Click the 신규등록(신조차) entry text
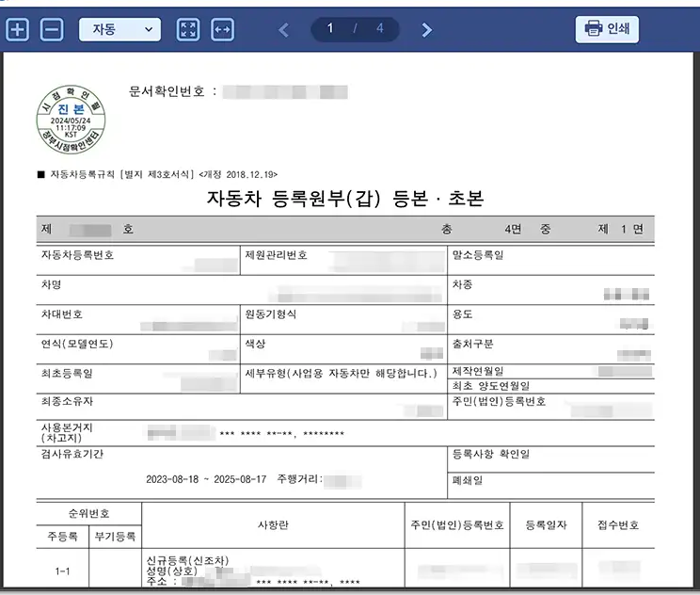The height and width of the screenshot is (595, 700). (x=187, y=560)
